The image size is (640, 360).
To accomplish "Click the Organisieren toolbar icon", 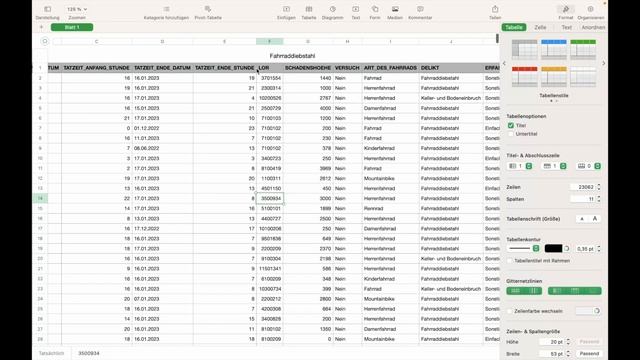I will [590, 9].
